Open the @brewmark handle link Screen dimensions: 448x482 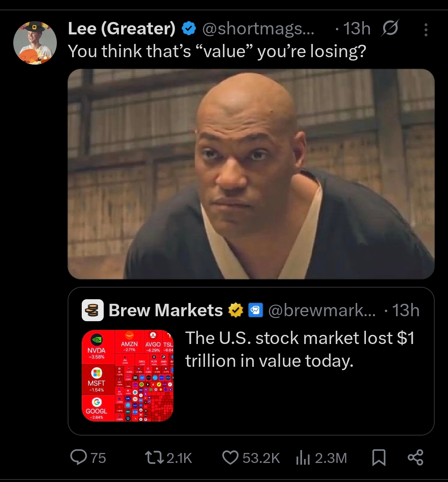click(x=322, y=310)
